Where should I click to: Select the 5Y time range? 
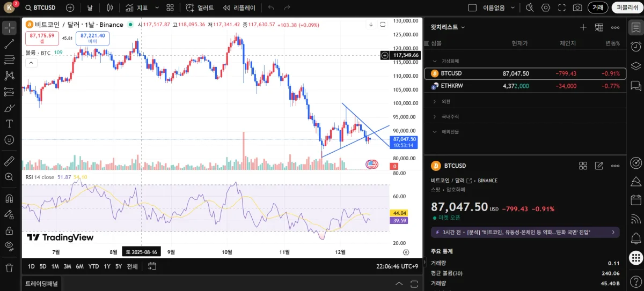tap(119, 266)
